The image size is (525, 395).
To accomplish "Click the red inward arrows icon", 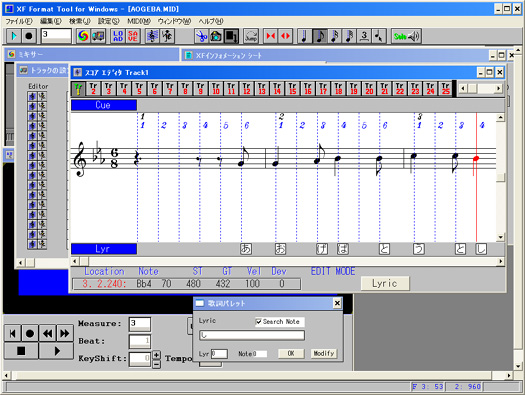I will pos(271,36).
